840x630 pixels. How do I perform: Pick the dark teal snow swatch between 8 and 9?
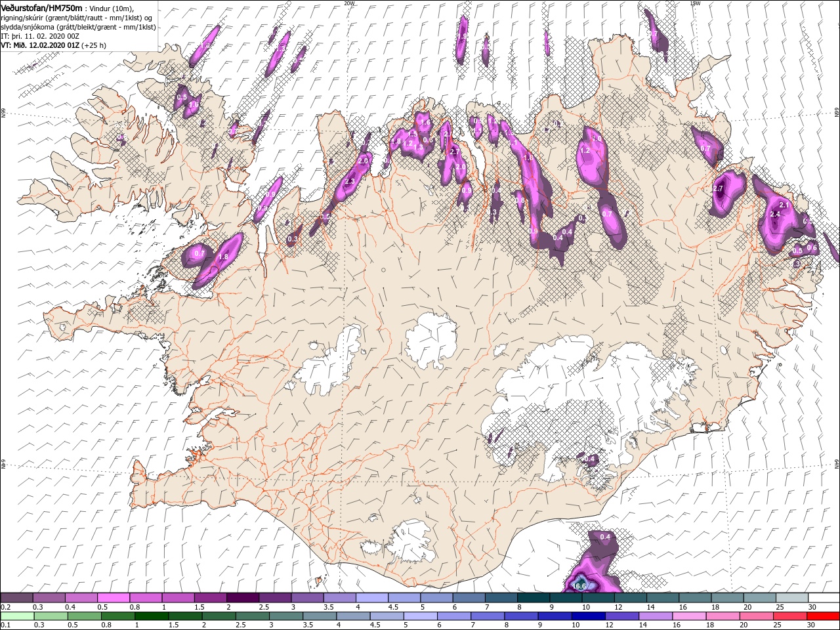(532, 598)
